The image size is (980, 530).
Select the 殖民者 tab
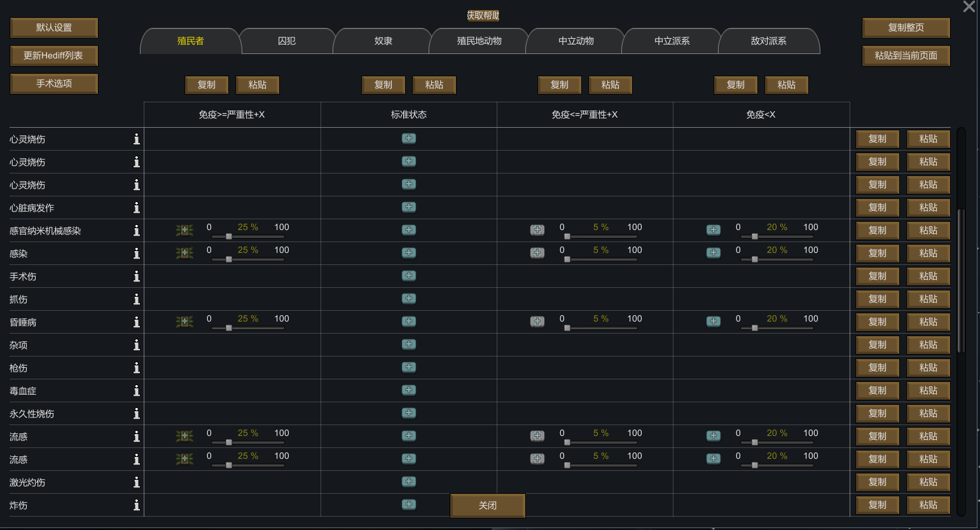(191, 41)
